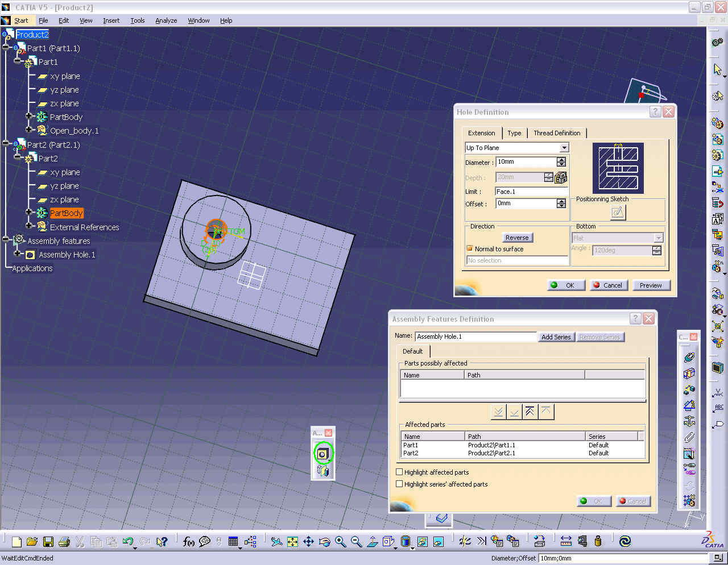Collapse the Part1 (Part1.1) tree node
This screenshot has width=728, height=565.
tap(6, 48)
